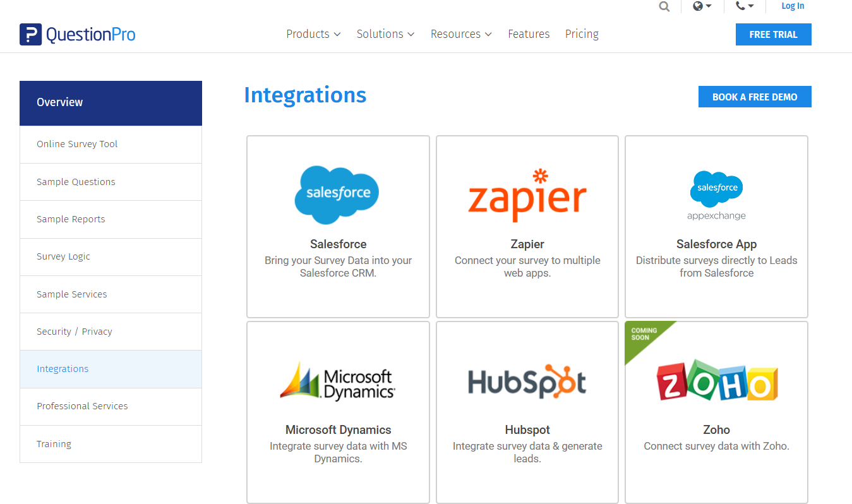Click BOOK A FREE DEMO button
The width and height of the screenshot is (852, 504).
[755, 97]
